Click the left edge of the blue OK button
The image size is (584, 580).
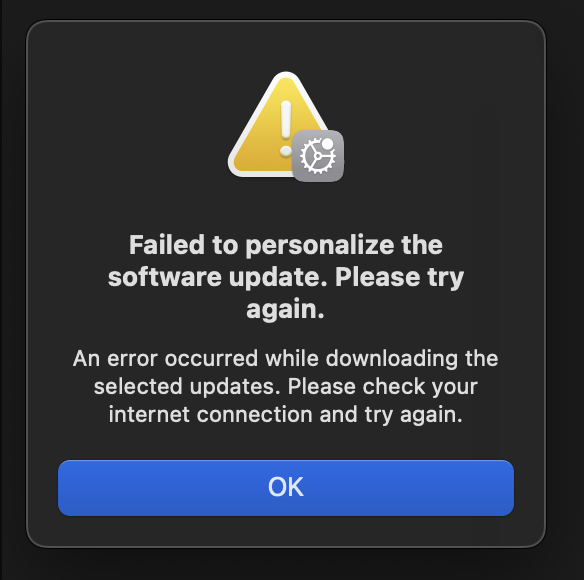pos(63,488)
